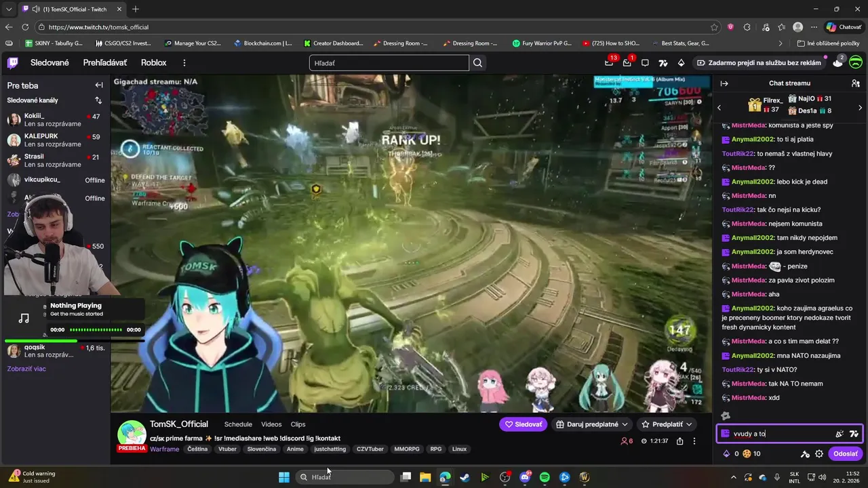Image resolution: width=868 pixels, height=488 pixels.
Task: Click the Čeština tag
Action: point(197,449)
